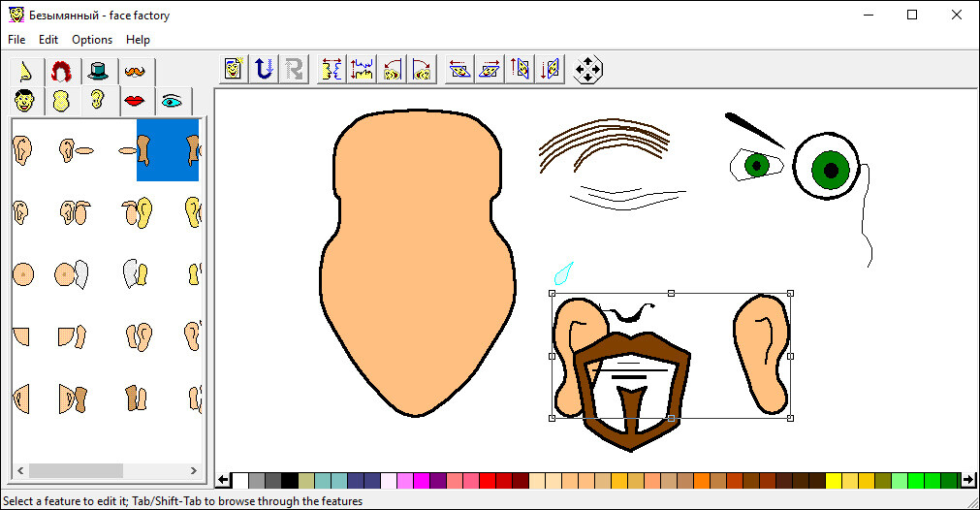Click the right-middle selection resize handle

(x=791, y=356)
